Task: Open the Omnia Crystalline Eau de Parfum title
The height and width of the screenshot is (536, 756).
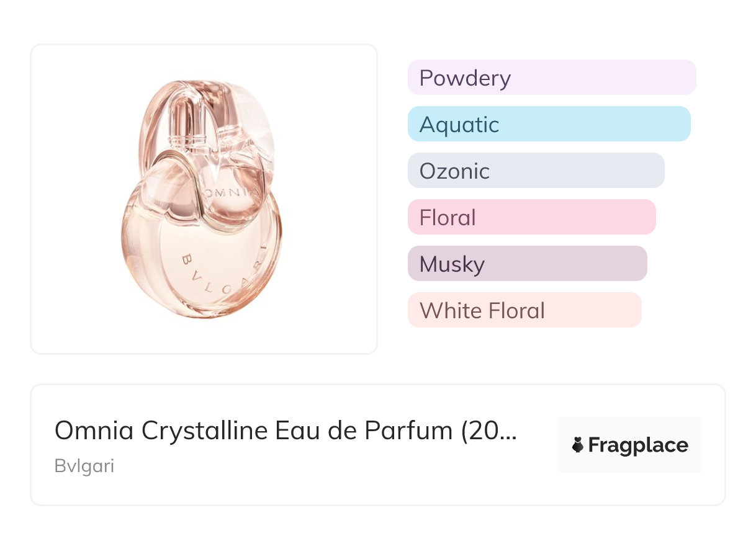Action: 285,431
